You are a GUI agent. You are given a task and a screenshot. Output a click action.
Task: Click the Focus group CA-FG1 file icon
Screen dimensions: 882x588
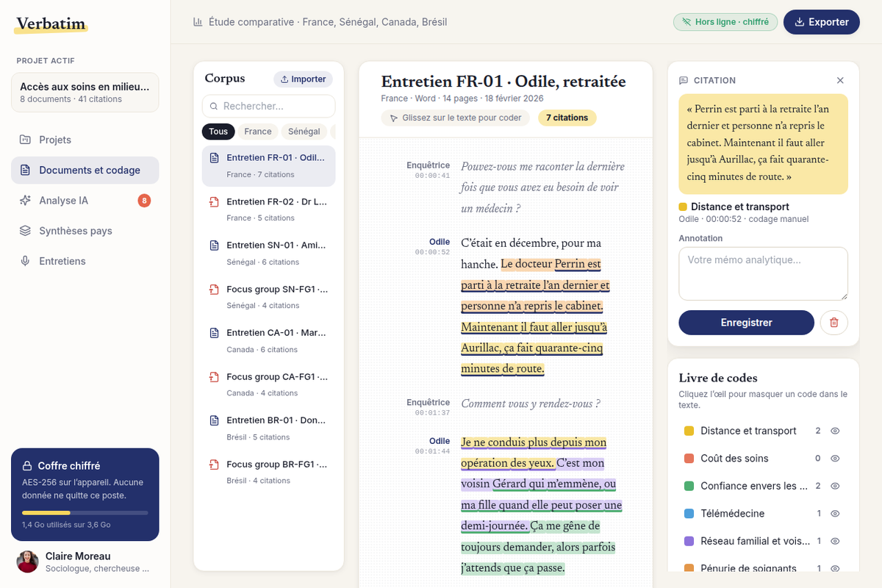pyautogui.click(x=215, y=376)
